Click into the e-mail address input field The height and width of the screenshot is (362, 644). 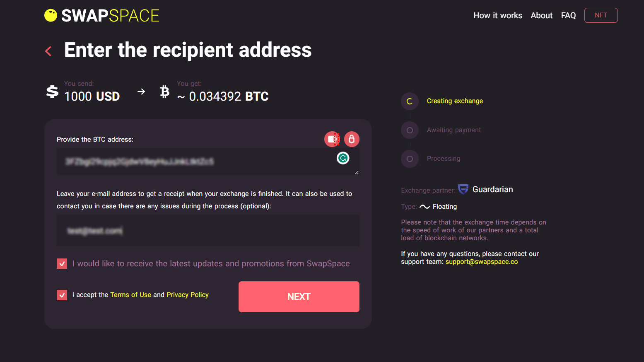pos(208,230)
